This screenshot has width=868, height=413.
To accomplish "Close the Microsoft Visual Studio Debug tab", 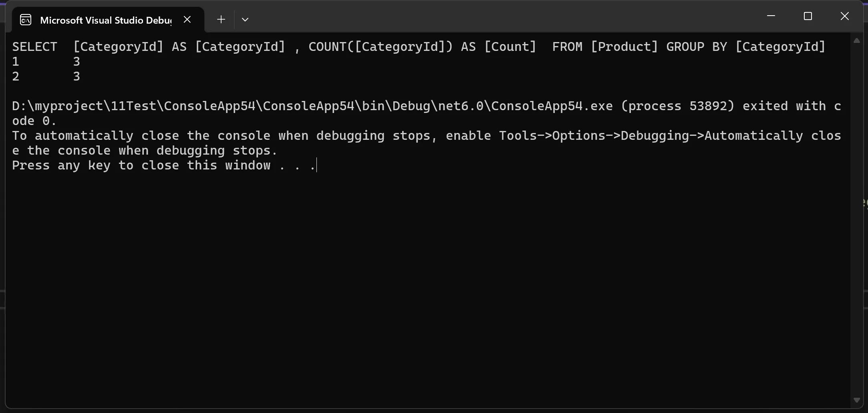I will [x=187, y=19].
